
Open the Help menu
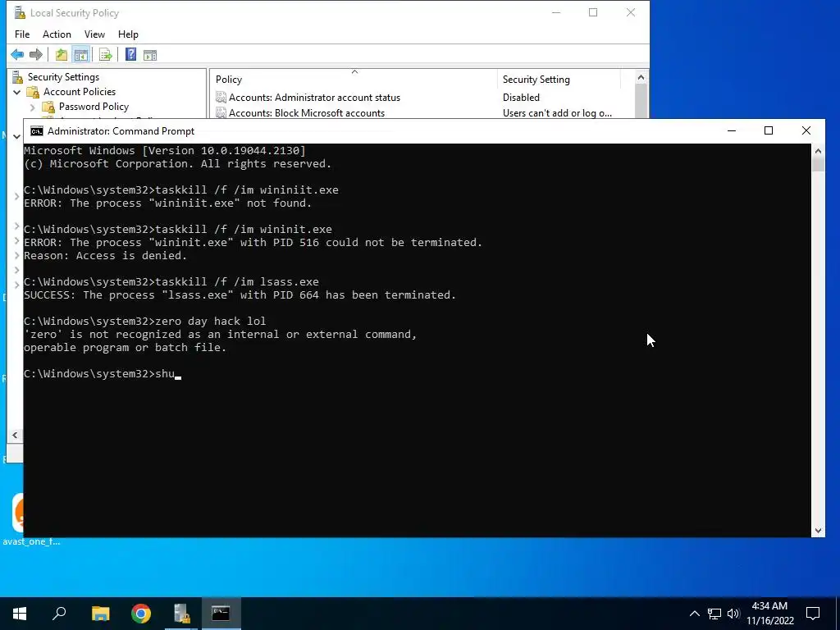pyautogui.click(x=128, y=34)
